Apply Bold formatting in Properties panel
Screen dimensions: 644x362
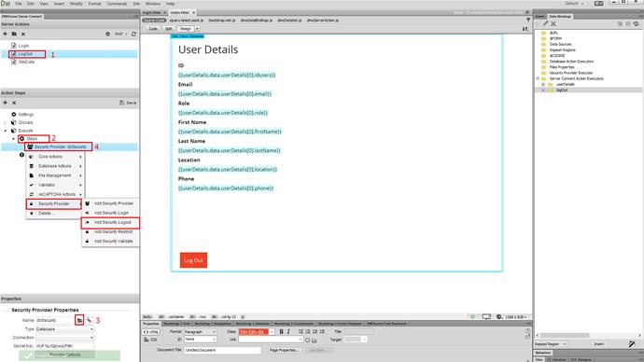(281, 331)
